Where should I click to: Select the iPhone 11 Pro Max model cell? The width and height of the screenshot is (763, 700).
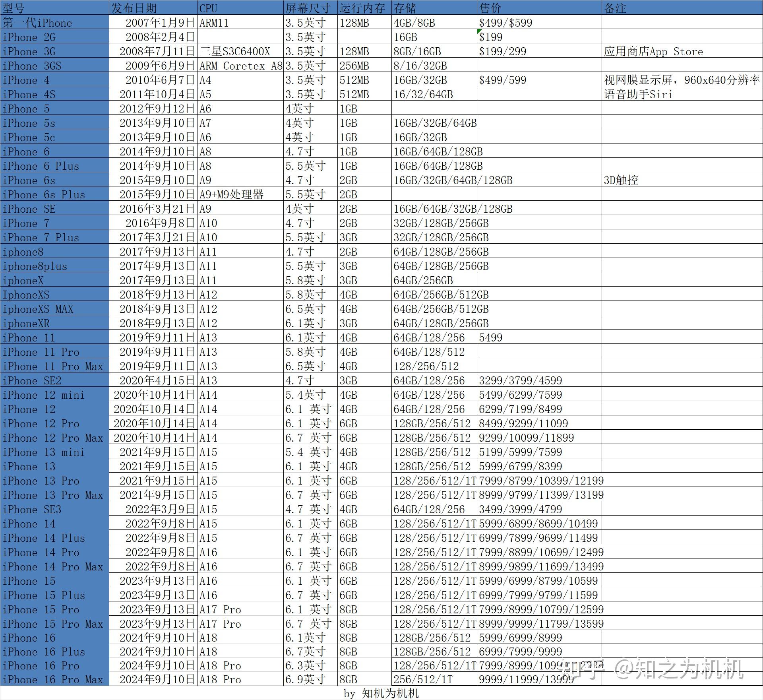[55, 366]
